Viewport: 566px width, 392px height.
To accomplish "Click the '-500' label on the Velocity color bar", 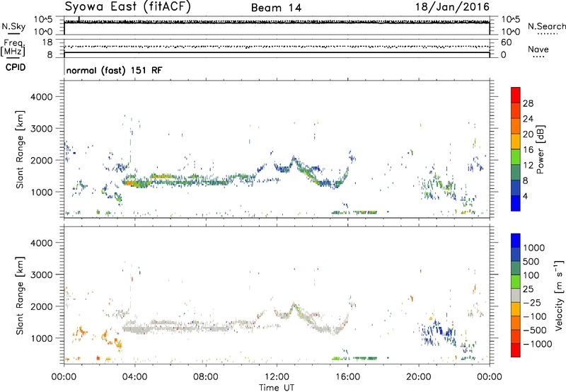I will tap(535, 330).
